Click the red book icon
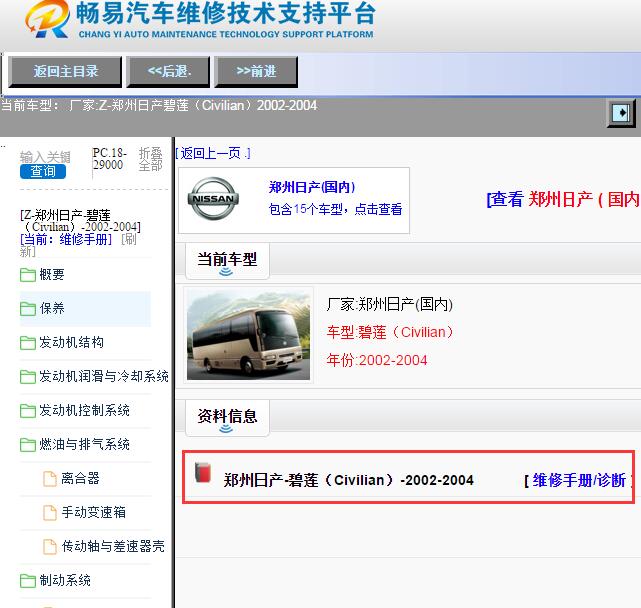 click(x=203, y=472)
